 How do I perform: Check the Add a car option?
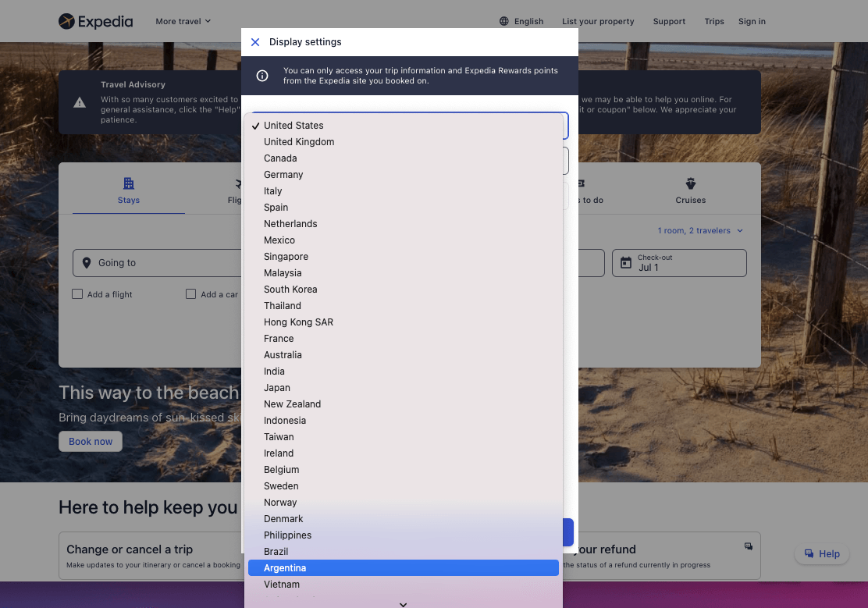coord(190,293)
